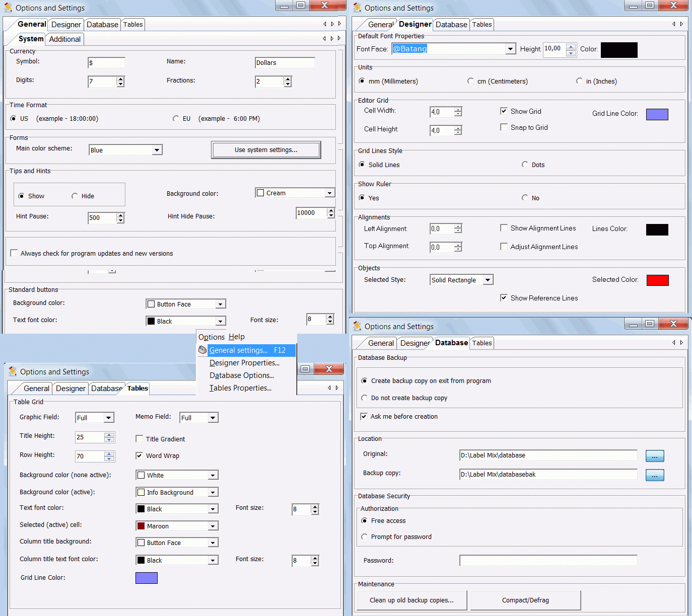Open General tab in Database window

point(381,343)
